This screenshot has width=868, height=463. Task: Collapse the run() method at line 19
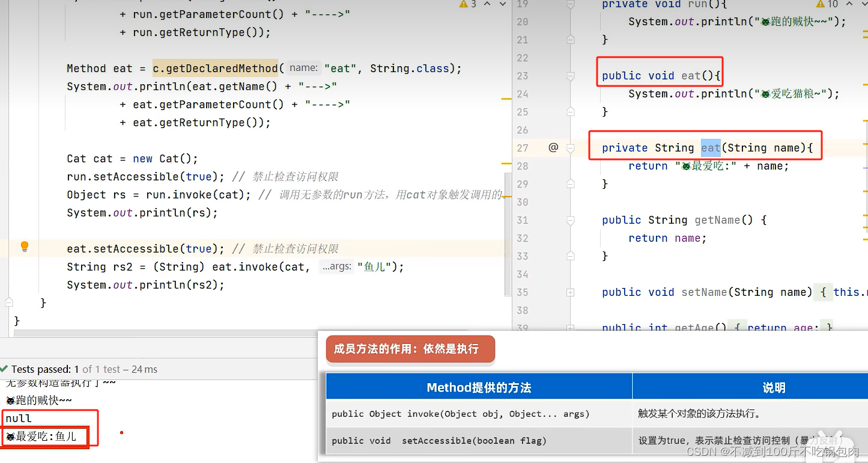click(x=570, y=4)
